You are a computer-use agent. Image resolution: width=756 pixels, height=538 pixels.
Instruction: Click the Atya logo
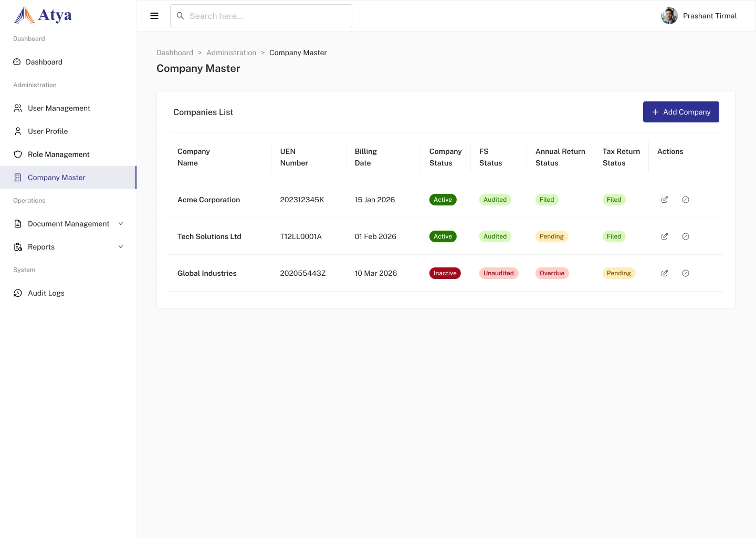pos(43,15)
